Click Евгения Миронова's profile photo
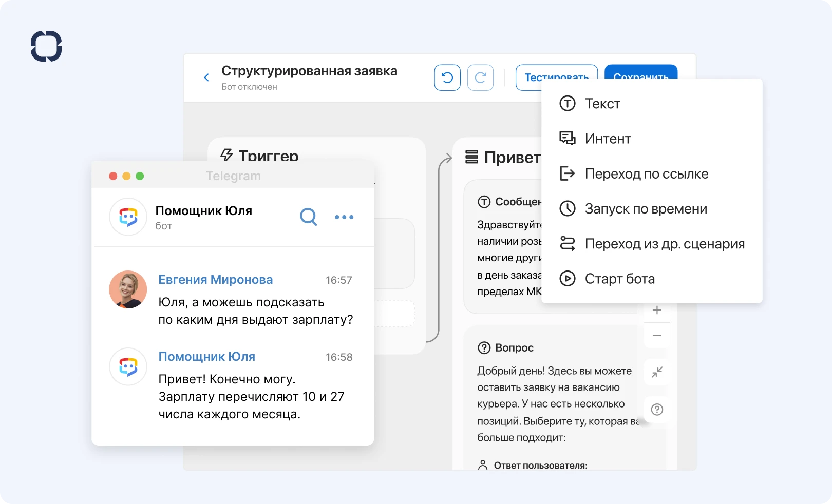This screenshot has width=832, height=504. point(128,289)
